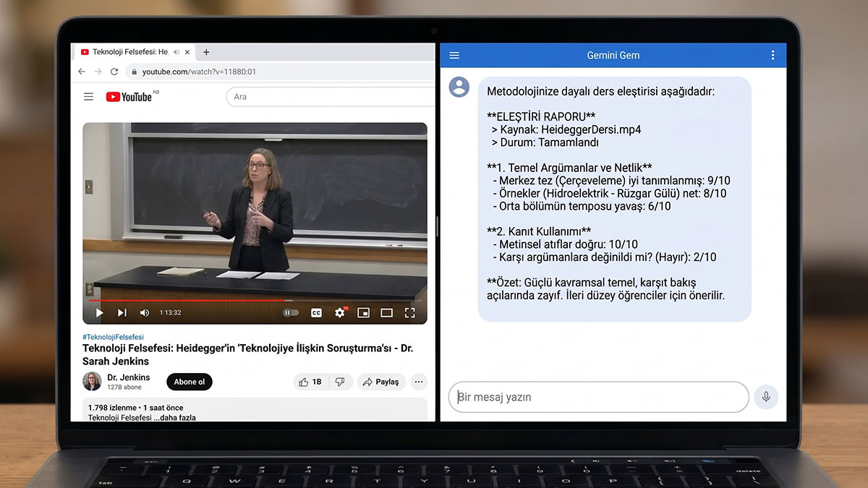Open the video player settings gear
Screen dimensions: 868x488
[x=340, y=313]
